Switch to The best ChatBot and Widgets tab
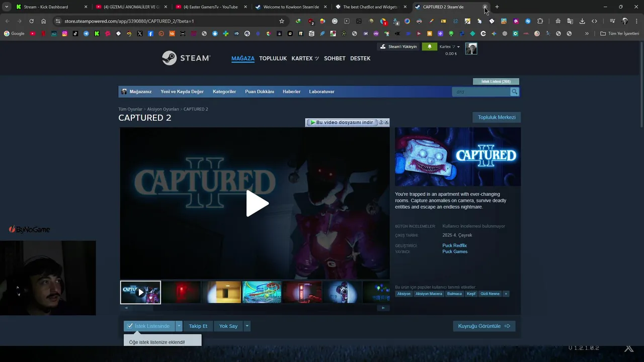Image resolution: width=644 pixels, height=362 pixels. click(x=370, y=7)
